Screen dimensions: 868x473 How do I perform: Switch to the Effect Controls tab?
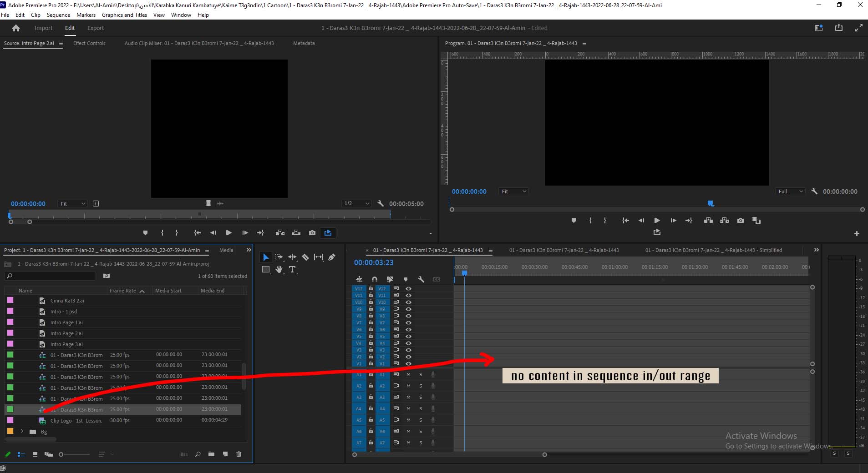89,43
